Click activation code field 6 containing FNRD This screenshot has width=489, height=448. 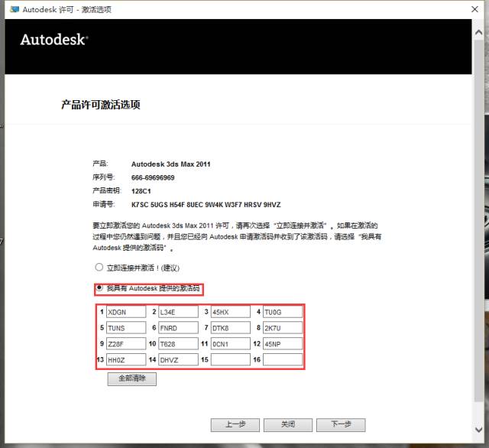[178, 328]
